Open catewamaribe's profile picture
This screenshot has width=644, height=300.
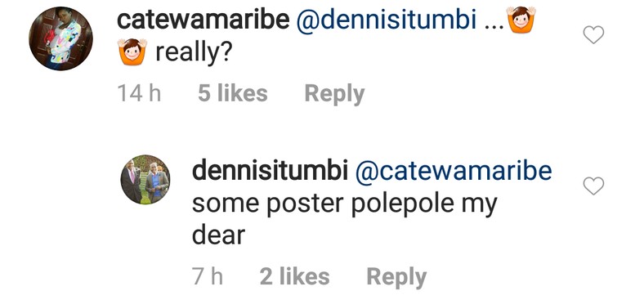(x=60, y=38)
